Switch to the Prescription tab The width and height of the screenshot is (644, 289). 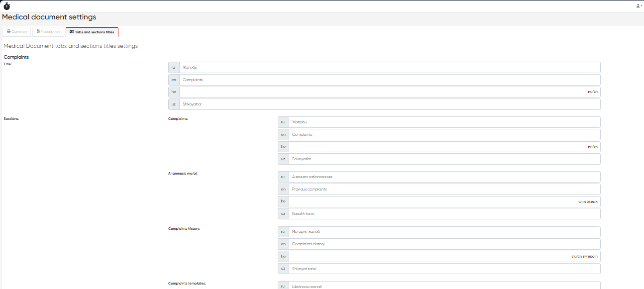(48, 32)
